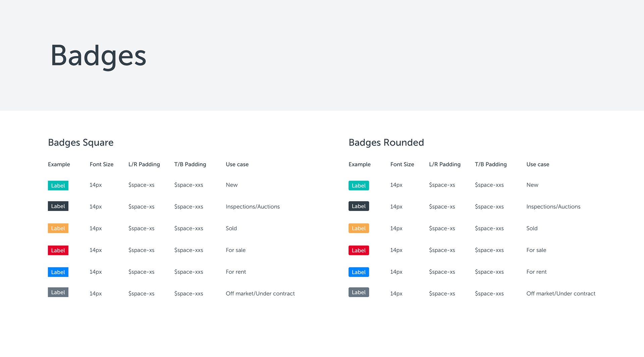The width and height of the screenshot is (644, 357).
Task: Select the dark navy rounded Label badge
Action: pos(359,206)
